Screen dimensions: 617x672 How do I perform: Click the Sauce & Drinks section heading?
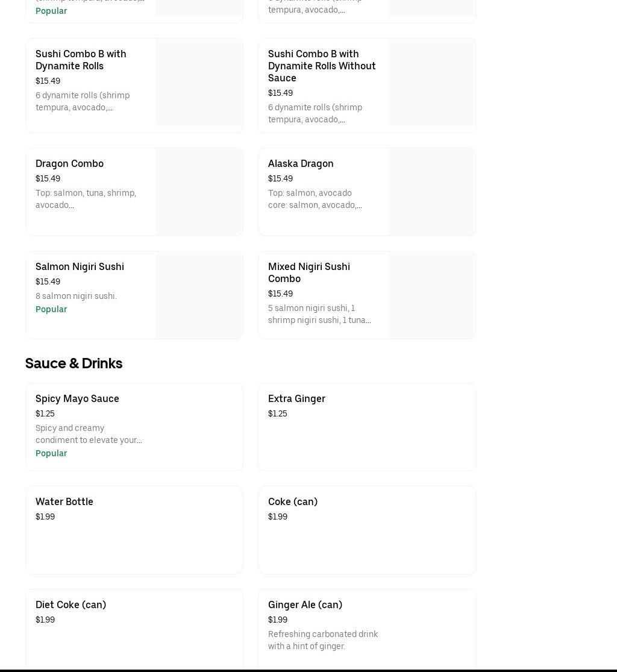[74, 363]
